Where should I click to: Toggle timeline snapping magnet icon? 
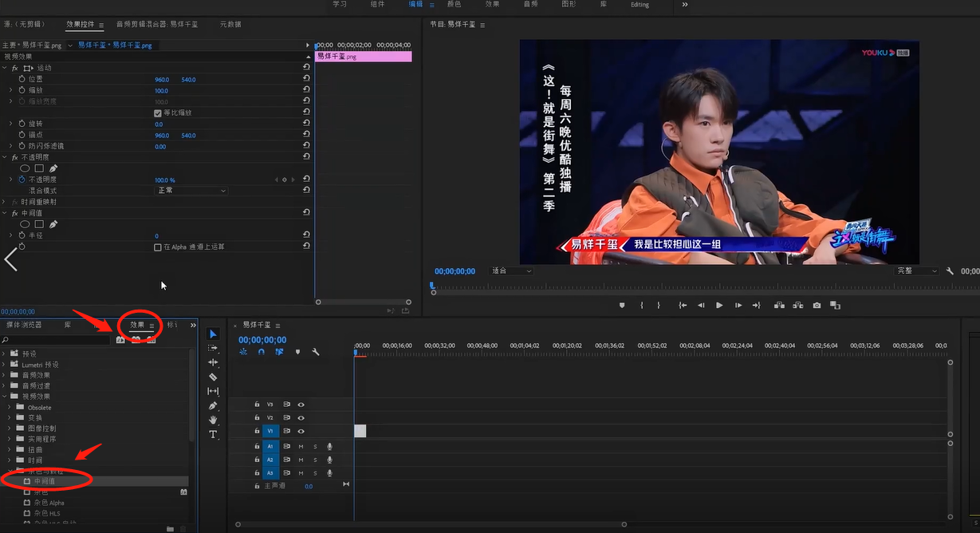click(x=261, y=352)
